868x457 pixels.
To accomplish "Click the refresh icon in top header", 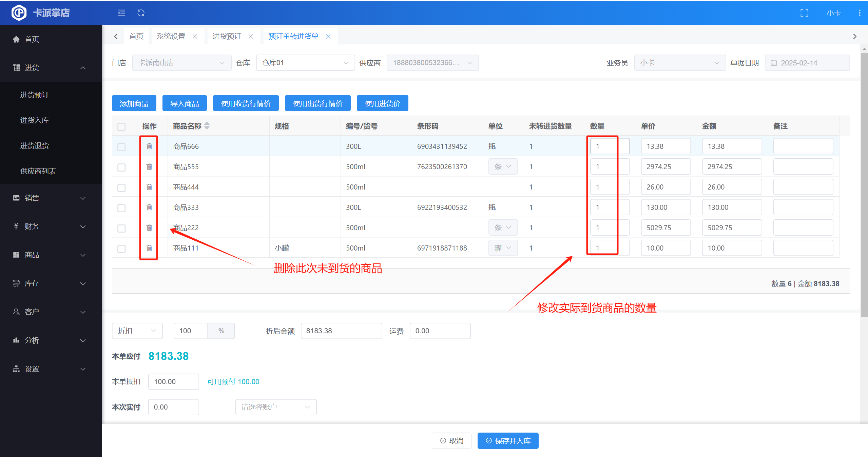I will pos(141,13).
